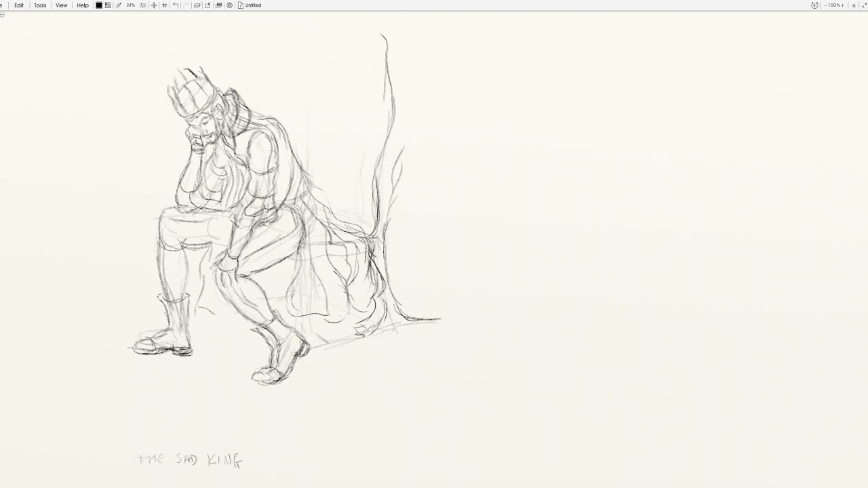Click the undo arrow icon
868x488 pixels.
pos(176,5)
